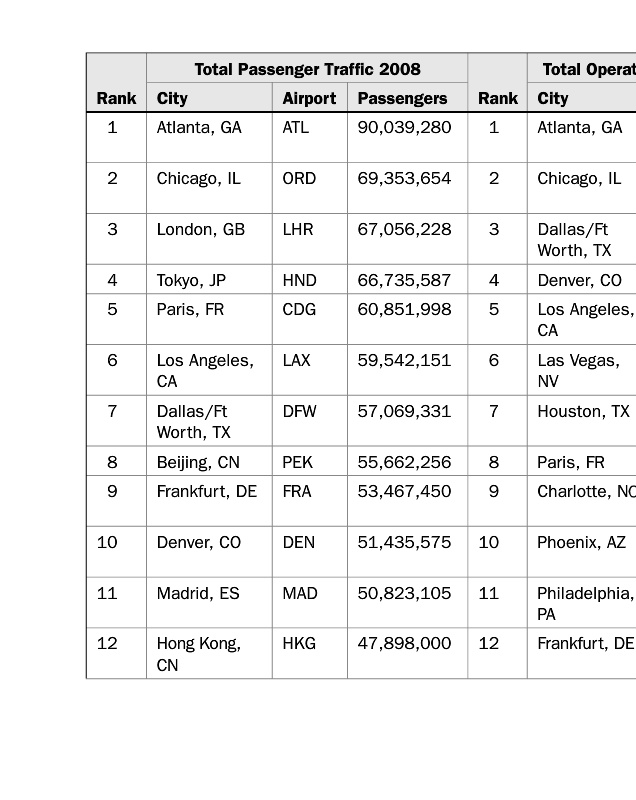
Task: Click the Total Passenger Traffic 2008 header
Action: [x=307, y=69]
